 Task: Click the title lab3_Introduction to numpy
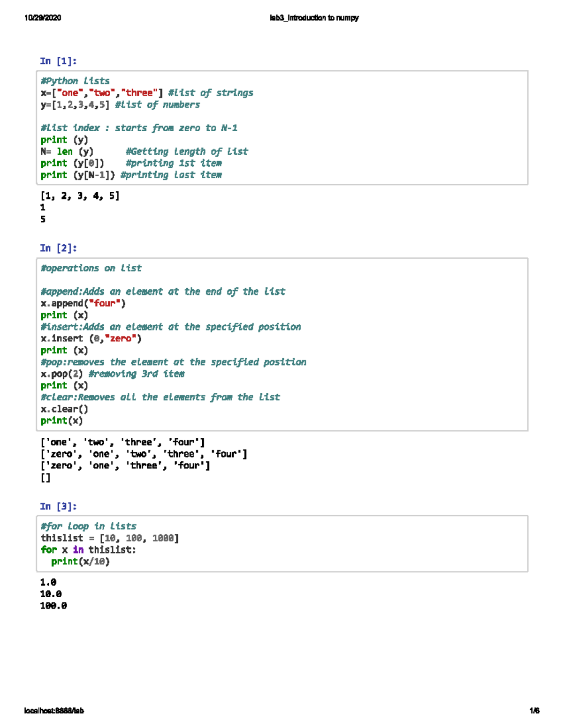[x=314, y=18]
